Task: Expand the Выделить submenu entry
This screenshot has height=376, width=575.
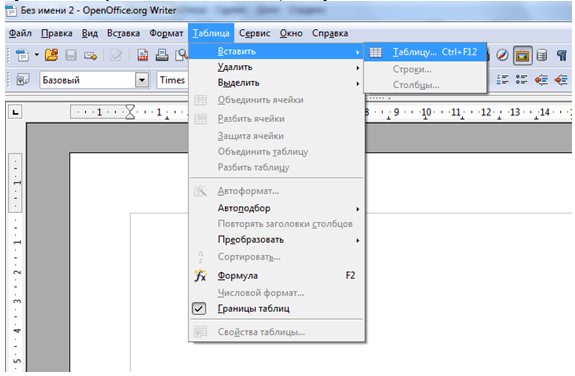Action: [276, 83]
